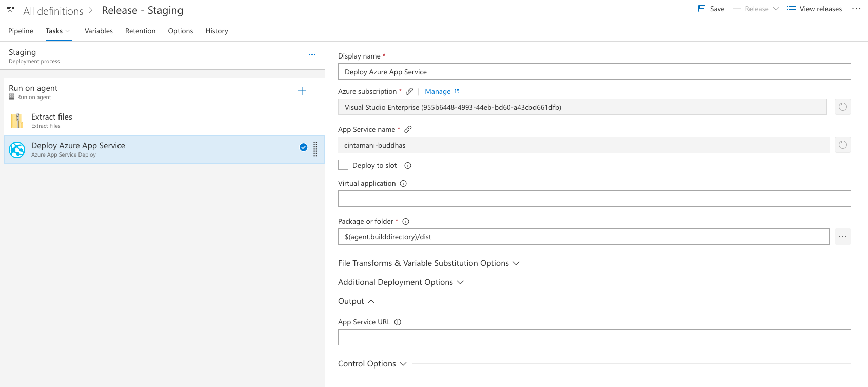Open the Release dropdown chevron
This screenshot has width=868, height=387.
pyautogui.click(x=776, y=9)
